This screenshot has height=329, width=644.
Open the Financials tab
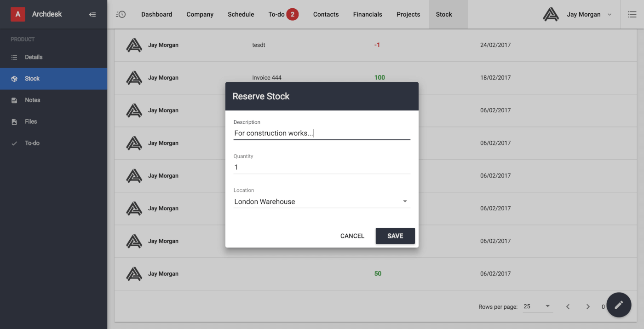pyautogui.click(x=368, y=14)
